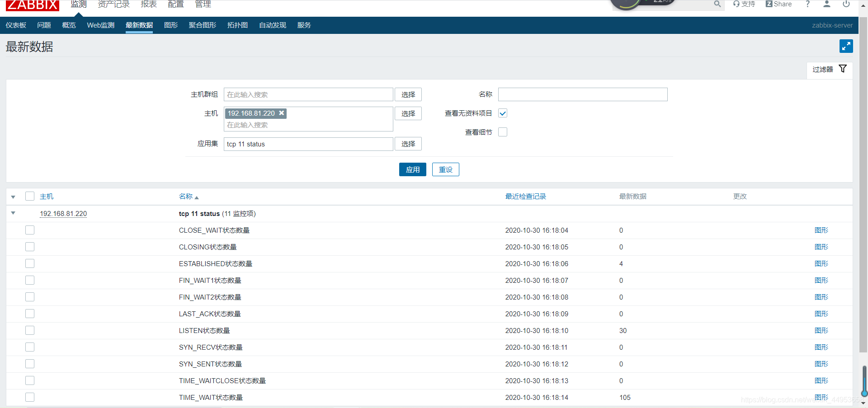Open 图形 link for SYN_SENT状态数量
Image resolution: width=868 pixels, height=408 pixels.
click(x=821, y=364)
